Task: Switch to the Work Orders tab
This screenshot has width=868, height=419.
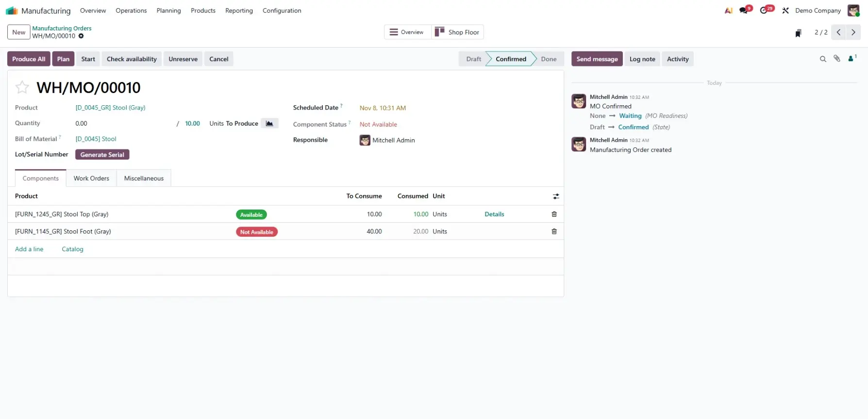Action: 91,178
